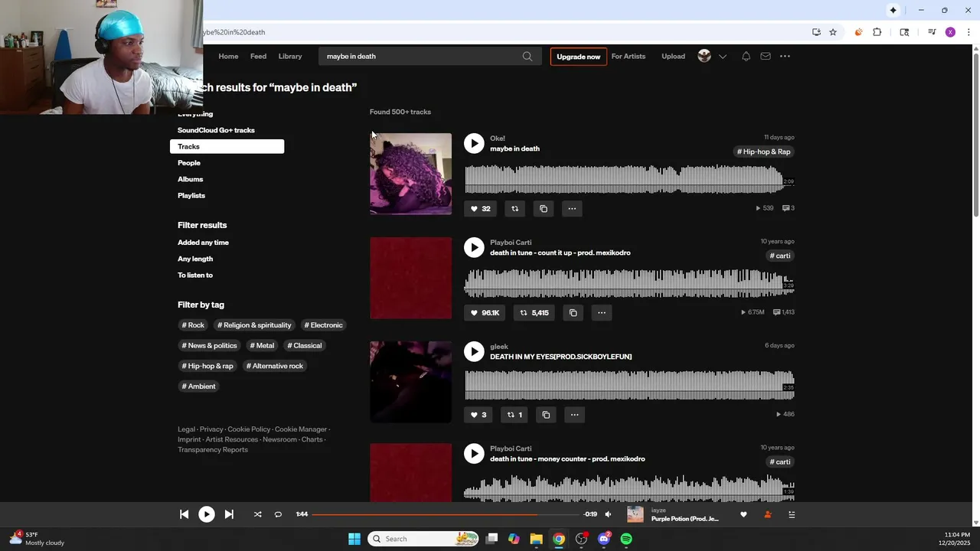Filter by the #Ambient tag
Screen dimensions: 980x551
(199, 386)
